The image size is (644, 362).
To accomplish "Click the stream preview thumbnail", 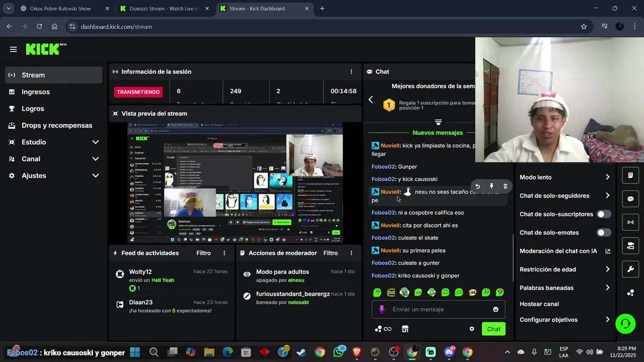I will [x=235, y=183].
